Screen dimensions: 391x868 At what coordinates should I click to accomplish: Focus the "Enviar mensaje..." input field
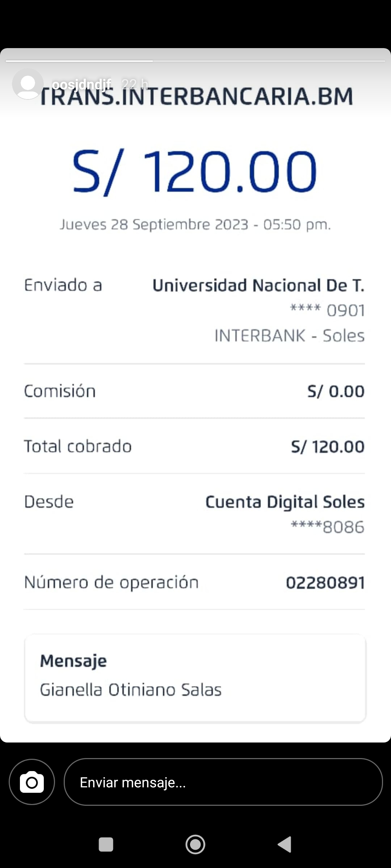click(223, 782)
